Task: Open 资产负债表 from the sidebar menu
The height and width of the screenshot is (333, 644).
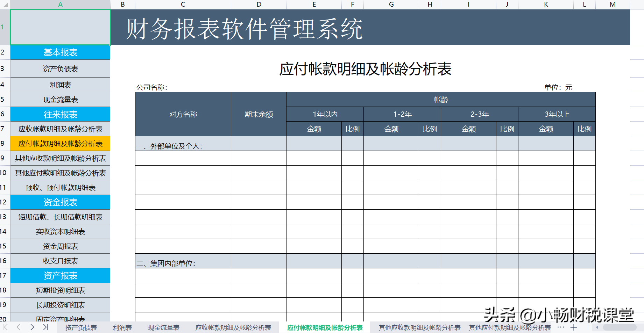Action: [60, 68]
